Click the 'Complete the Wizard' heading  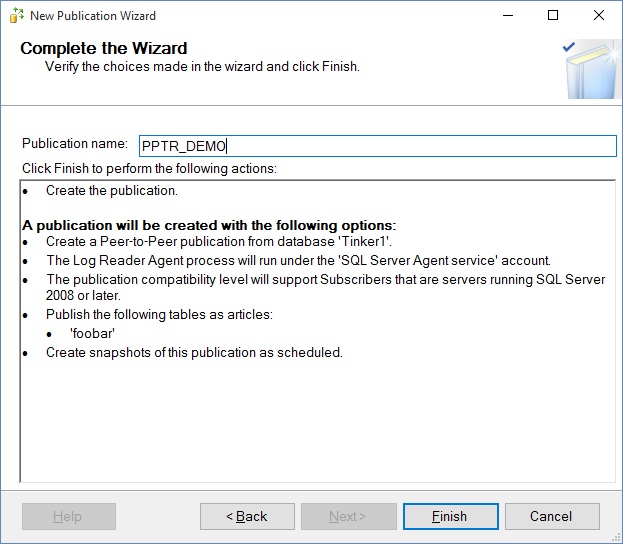coord(104,48)
